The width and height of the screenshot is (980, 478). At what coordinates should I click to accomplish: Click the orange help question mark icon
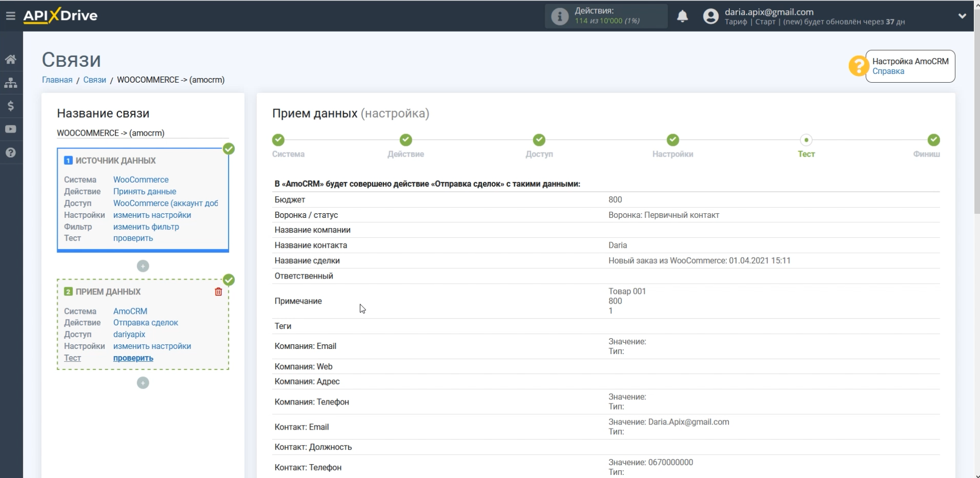(859, 66)
